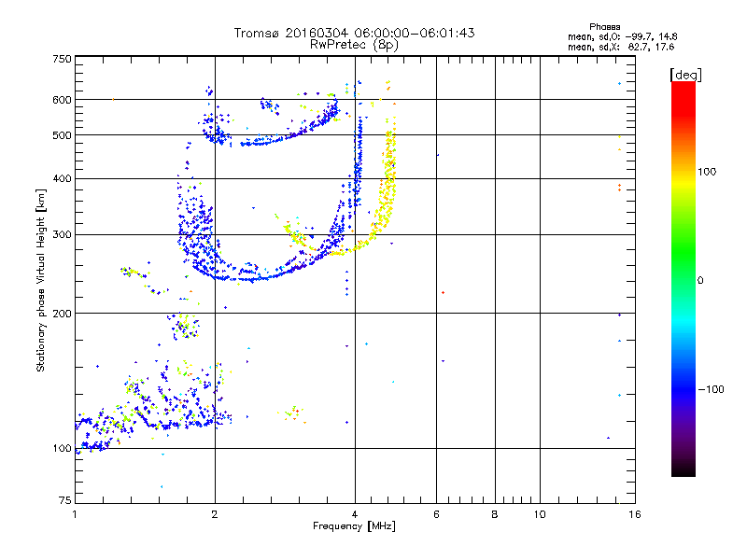
Task: Click the y-axis tick label '300'
Action: coord(62,234)
